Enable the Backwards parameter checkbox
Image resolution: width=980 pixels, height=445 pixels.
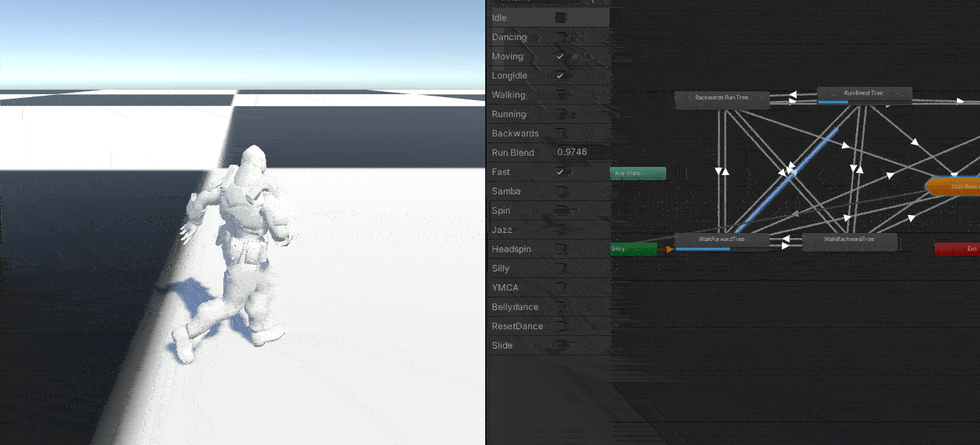point(561,133)
